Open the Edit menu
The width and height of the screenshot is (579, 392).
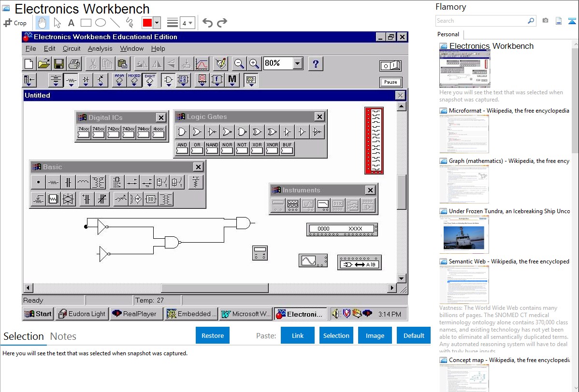[x=49, y=48]
